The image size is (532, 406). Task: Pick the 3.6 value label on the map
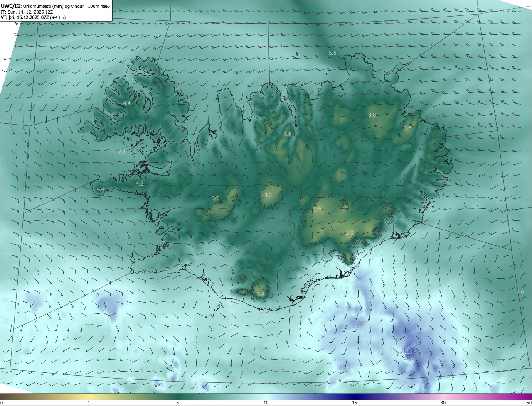click(216, 198)
